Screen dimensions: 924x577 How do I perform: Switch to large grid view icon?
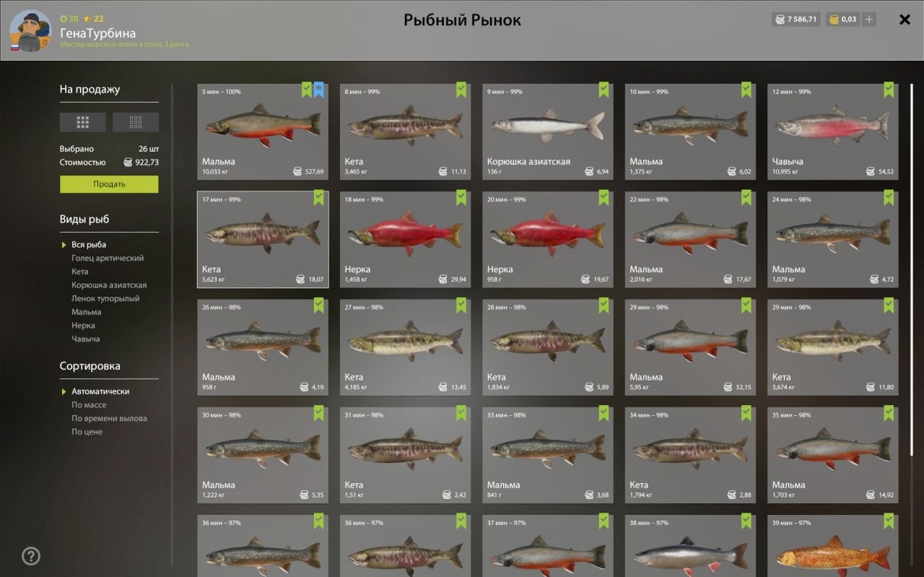point(82,122)
